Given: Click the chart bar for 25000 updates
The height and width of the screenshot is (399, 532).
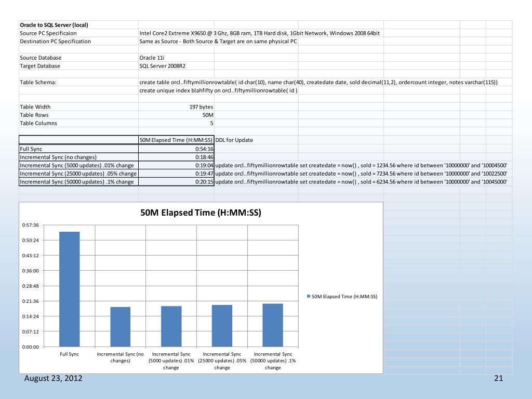Looking at the screenshot, I should (x=222, y=326).
